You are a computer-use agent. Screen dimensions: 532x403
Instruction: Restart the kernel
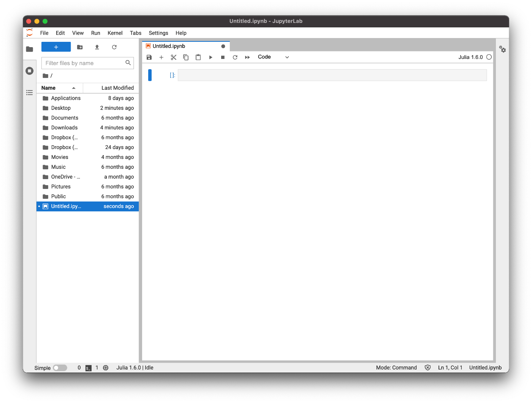tap(235, 57)
